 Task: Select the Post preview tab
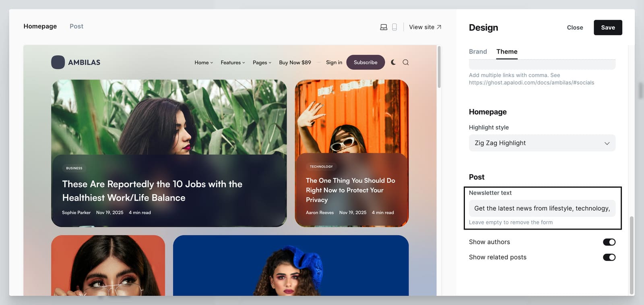click(76, 26)
